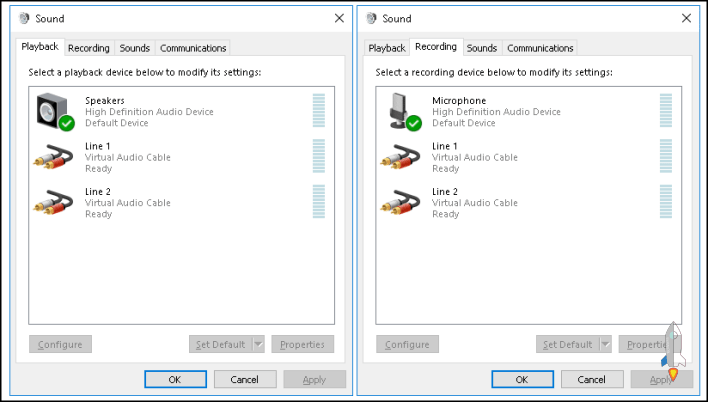This screenshot has height=402, width=708.
Task: Open Set Default dropdown arrow in Playback window
Action: [x=258, y=344]
